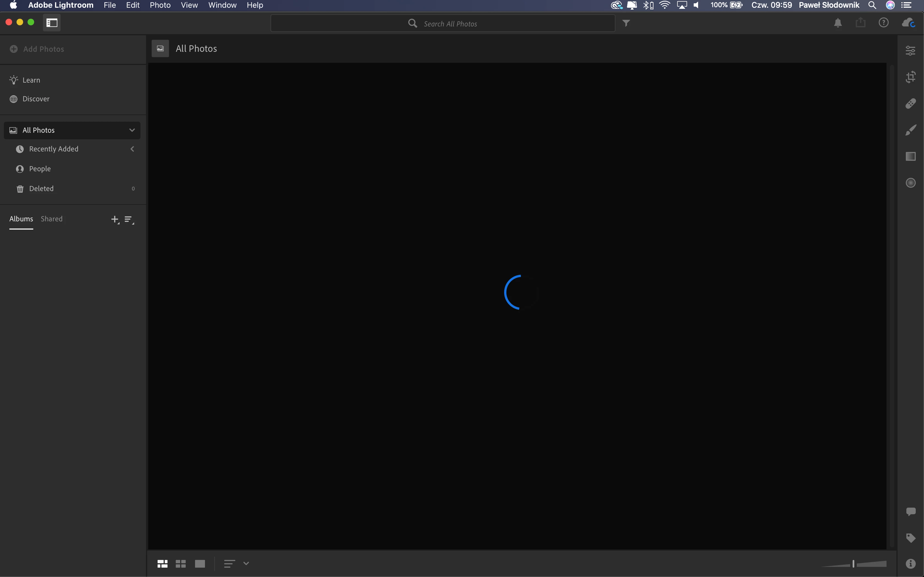Open the Keywords tag panel
Image resolution: width=924 pixels, height=577 pixels.
911,538
